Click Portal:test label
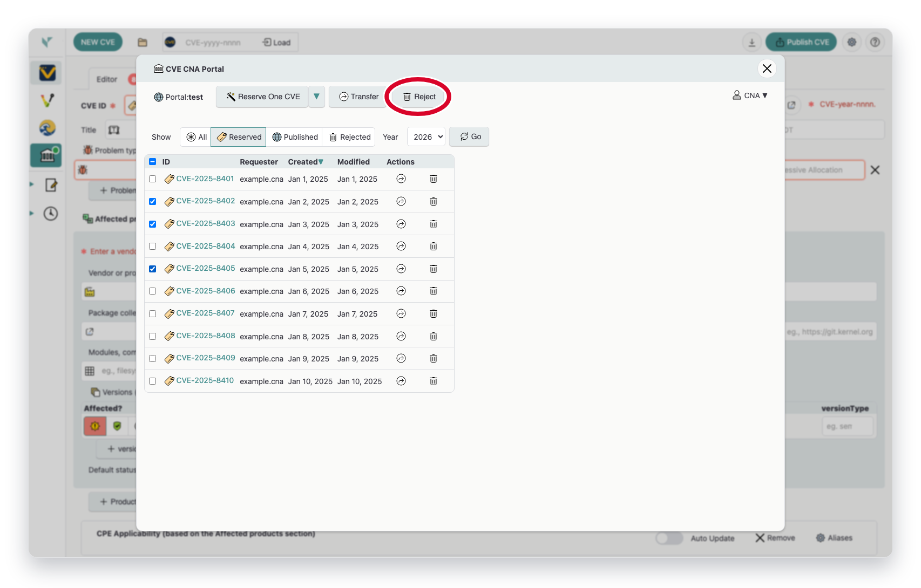 pyautogui.click(x=179, y=97)
